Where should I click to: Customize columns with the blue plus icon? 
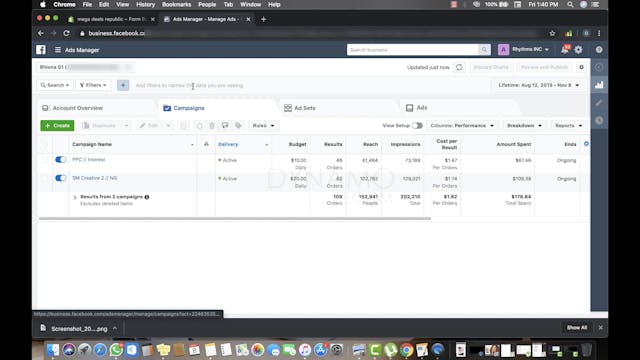tap(586, 144)
